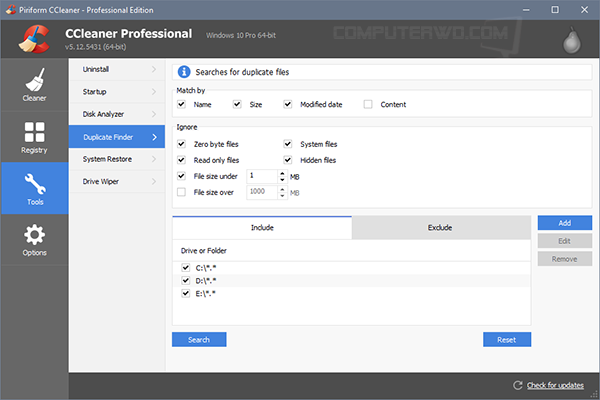This screenshot has width=600, height=400.
Task: Click the Add button
Action: pos(564,223)
